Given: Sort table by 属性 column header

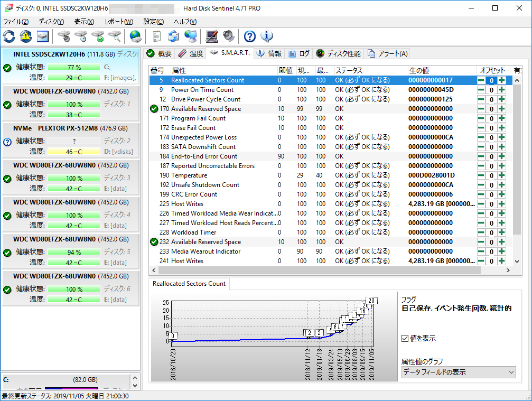Looking at the screenshot, I should tap(223, 71).
